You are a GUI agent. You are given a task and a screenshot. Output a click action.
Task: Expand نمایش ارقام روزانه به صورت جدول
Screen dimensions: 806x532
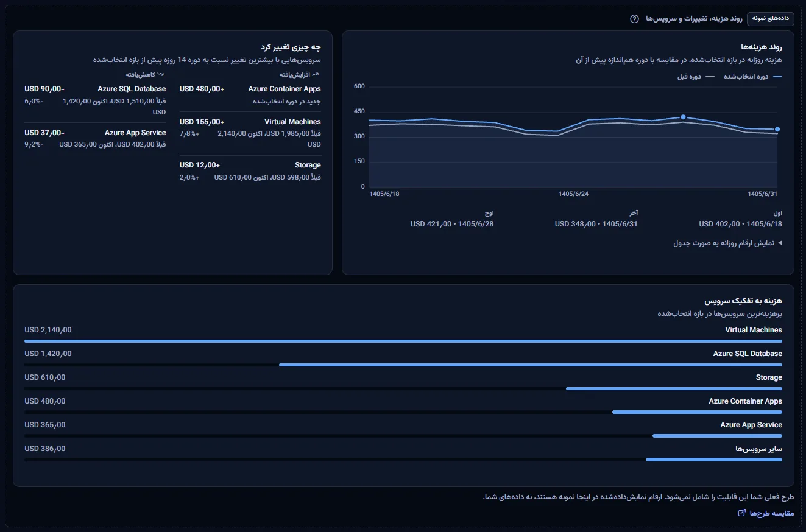[727, 243]
